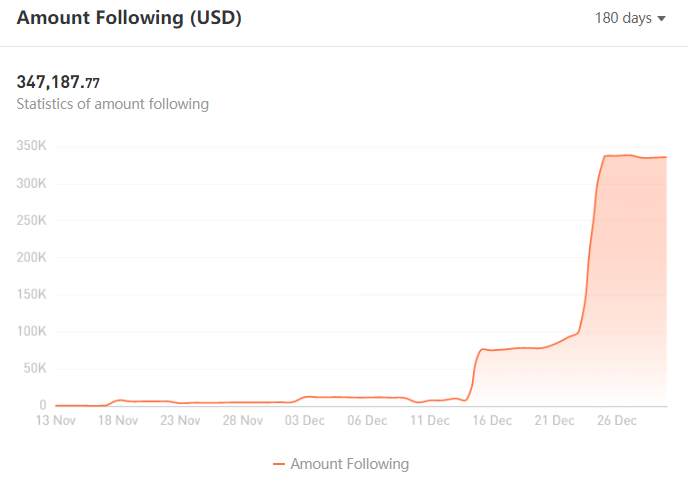Click the orange Amount Following legend line marker
Image resolution: width=688 pixels, height=481 pixels.
coord(279,464)
